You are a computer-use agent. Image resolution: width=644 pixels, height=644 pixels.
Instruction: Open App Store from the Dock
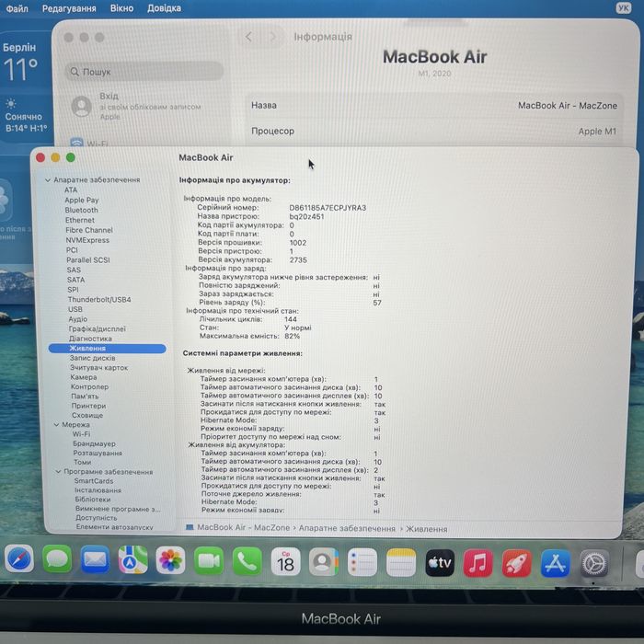click(x=555, y=564)
